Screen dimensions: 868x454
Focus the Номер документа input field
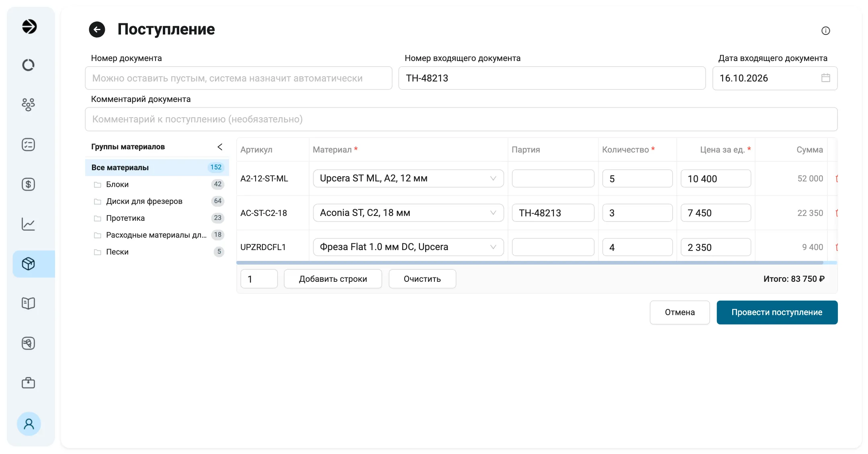239,78
